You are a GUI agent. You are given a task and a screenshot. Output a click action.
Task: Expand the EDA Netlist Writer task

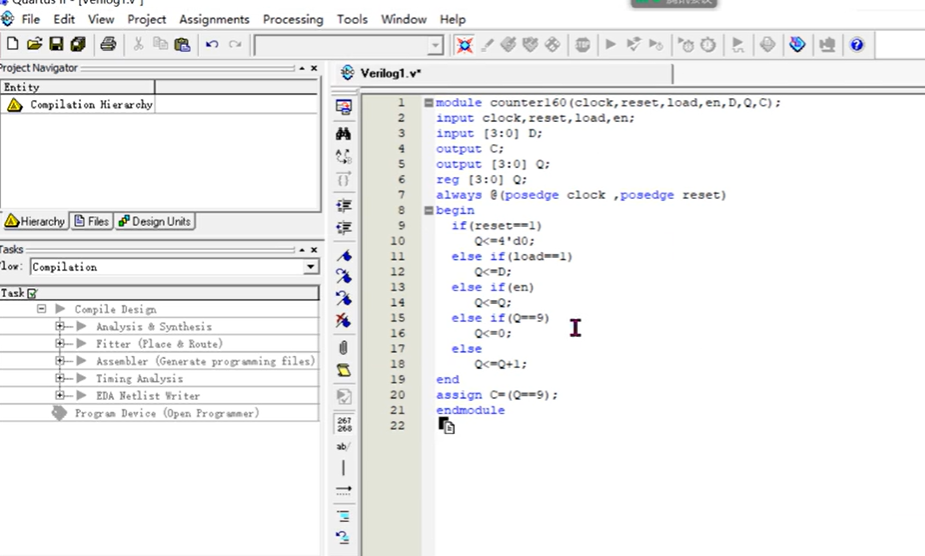[60, 395]
